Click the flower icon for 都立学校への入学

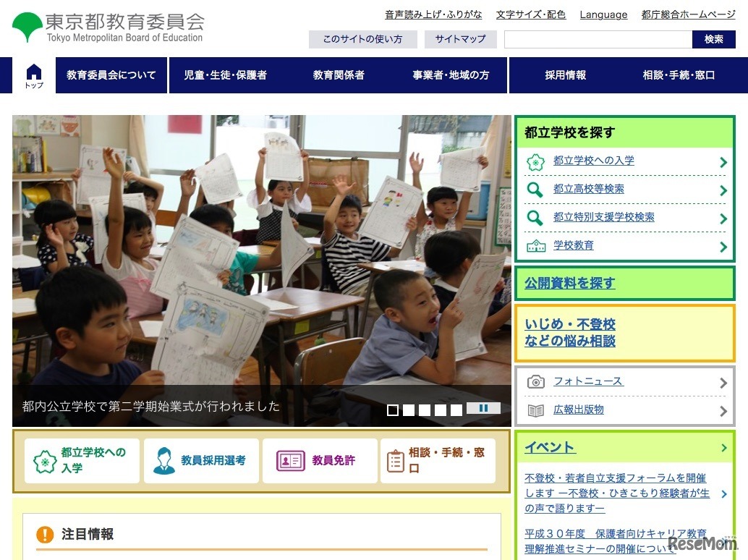(535, 162)
